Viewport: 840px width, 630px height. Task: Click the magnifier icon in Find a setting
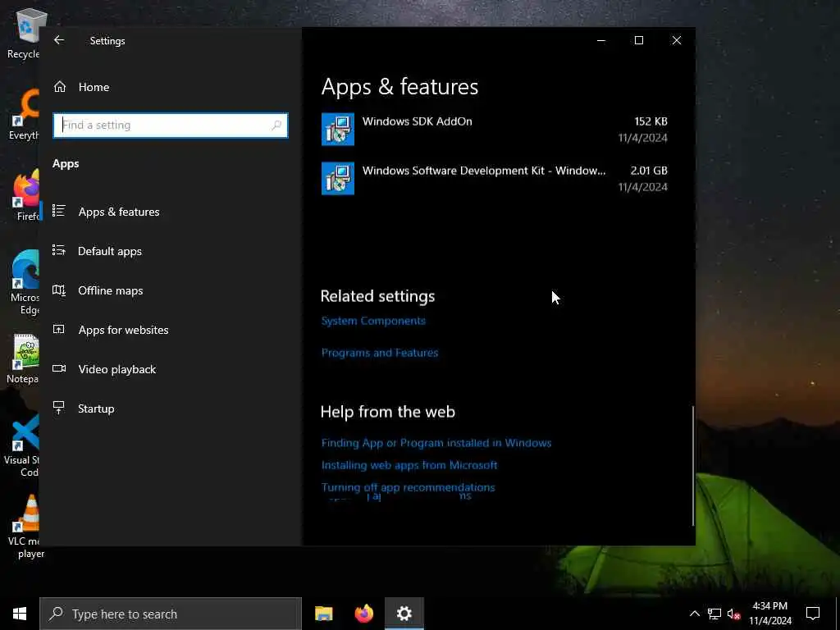click(x=276, y=126)
